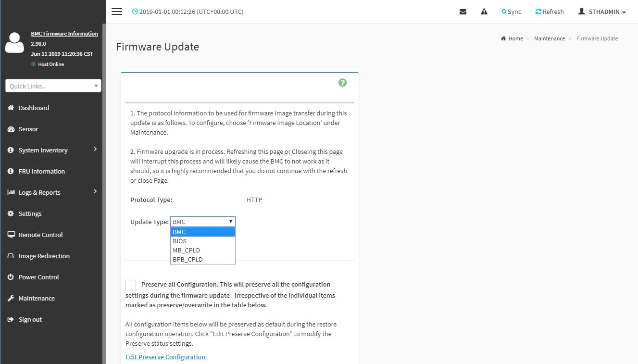
Task: Open the Dashboard from the sidebar
Action: coord(34,108)
